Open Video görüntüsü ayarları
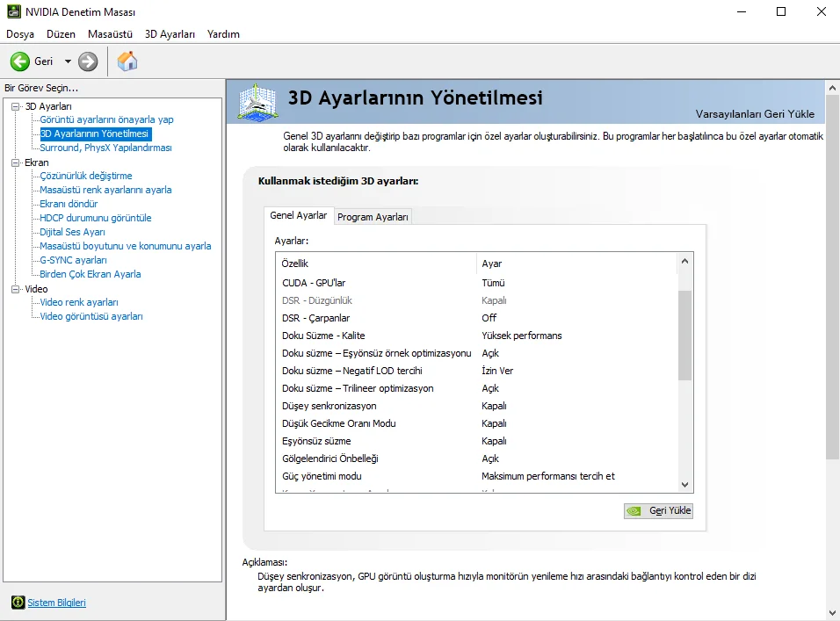 pos(91,316)
